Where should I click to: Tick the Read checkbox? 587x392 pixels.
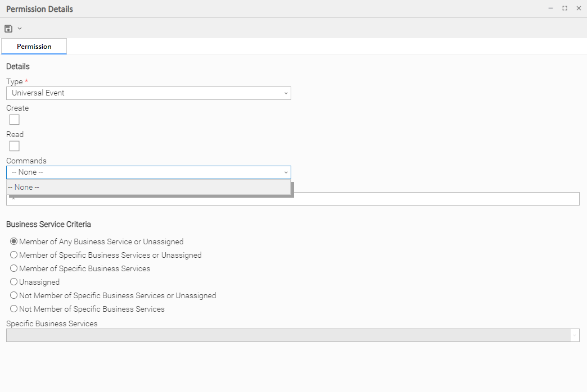tap(15, 146)
